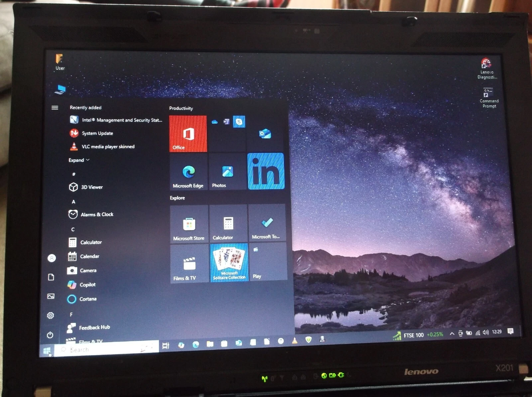The width and height of the screenshot is (532, 397).
Task: Click the Productivity group heading
Action: 181,108
